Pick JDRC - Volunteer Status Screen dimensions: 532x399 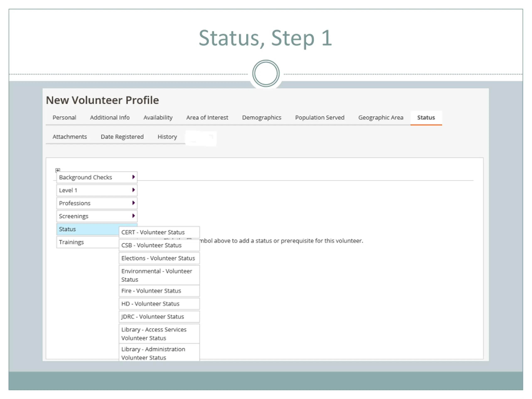159,317
